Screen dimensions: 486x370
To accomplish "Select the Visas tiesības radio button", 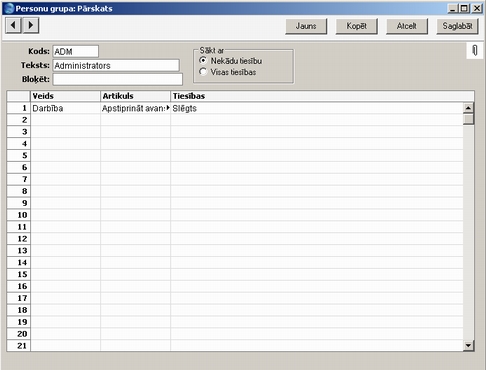I will tap(203, 72).
